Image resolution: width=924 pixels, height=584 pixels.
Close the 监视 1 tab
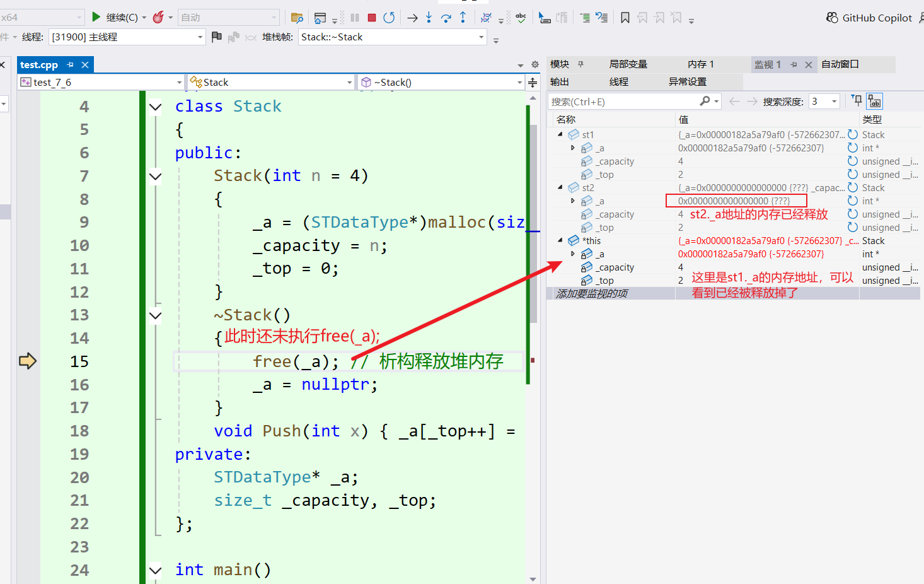coord(809,64)
